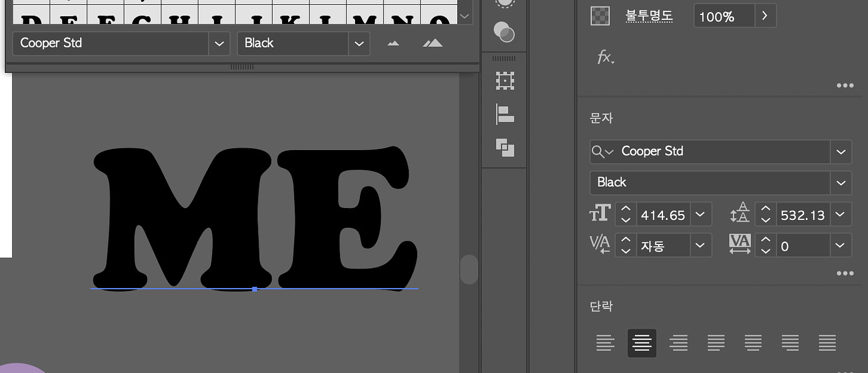Enable justify all lines alignment
This screenshot has width=868, height=373.
coord(827,343)
